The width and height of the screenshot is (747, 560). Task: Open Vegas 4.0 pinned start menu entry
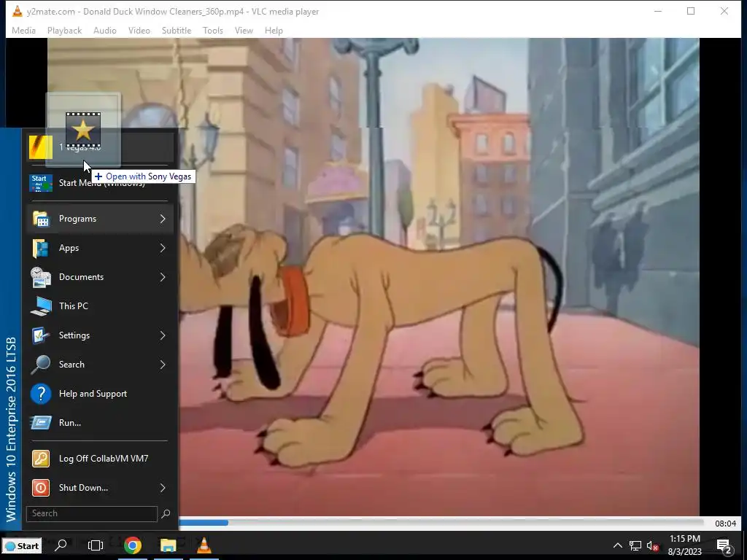click(x=101, y=147)
